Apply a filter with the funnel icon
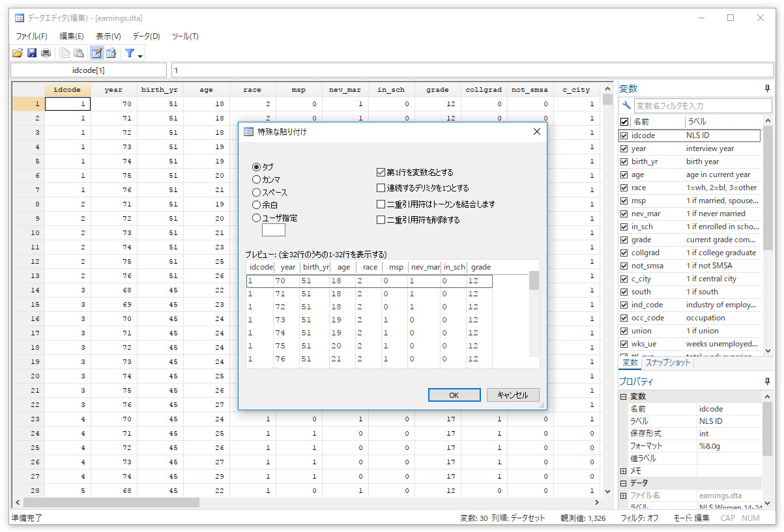Image resolution: width=784 pixels, height=532 pixels. (x=130, y=53)
